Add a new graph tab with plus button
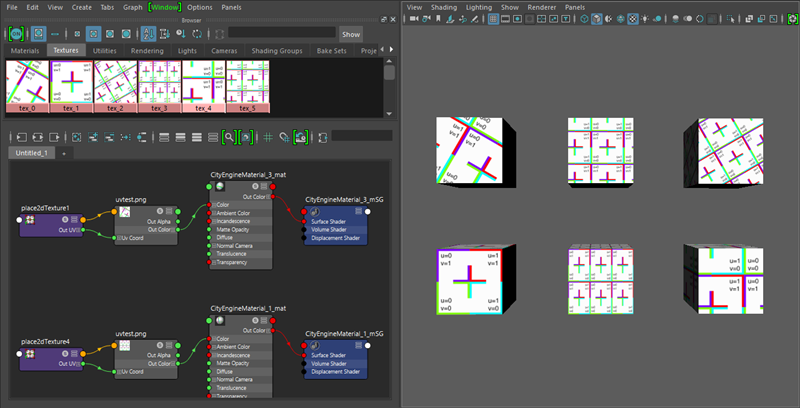This screenshot has width=800, height=408. [x=63, y=153]
